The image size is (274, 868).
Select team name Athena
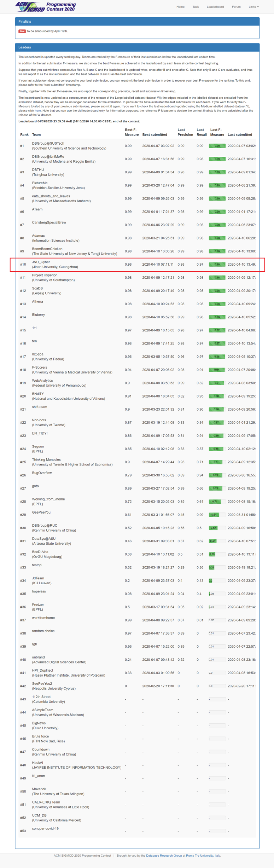click(x=37, y=301)
